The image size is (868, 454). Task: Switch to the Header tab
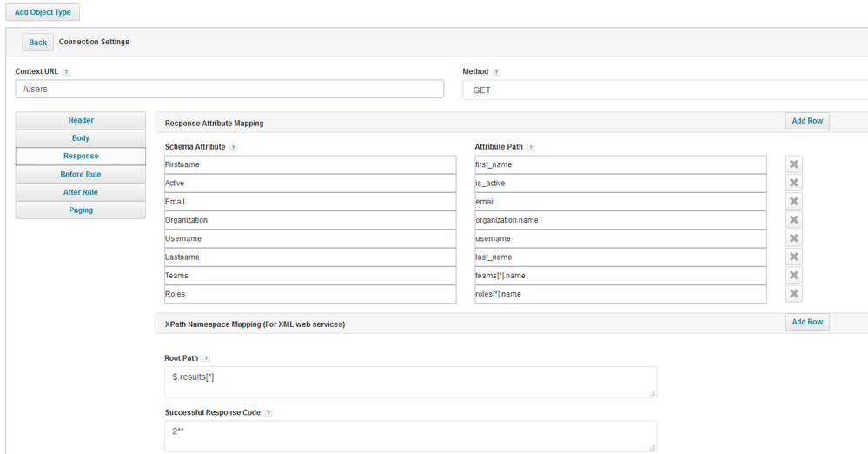click(x=81, y=120)
